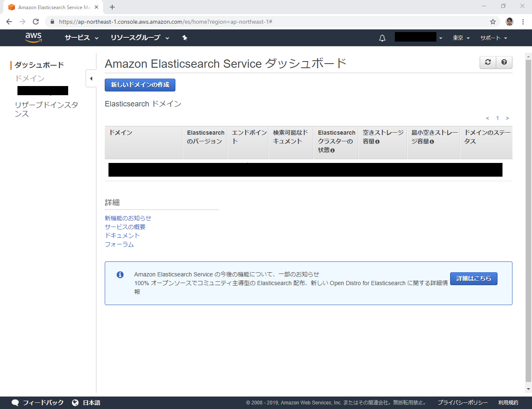Refresh the dashboard with the refresh icon
This screenshot has width=532, height=409.
pyautogui.click(x=488, y=62)
